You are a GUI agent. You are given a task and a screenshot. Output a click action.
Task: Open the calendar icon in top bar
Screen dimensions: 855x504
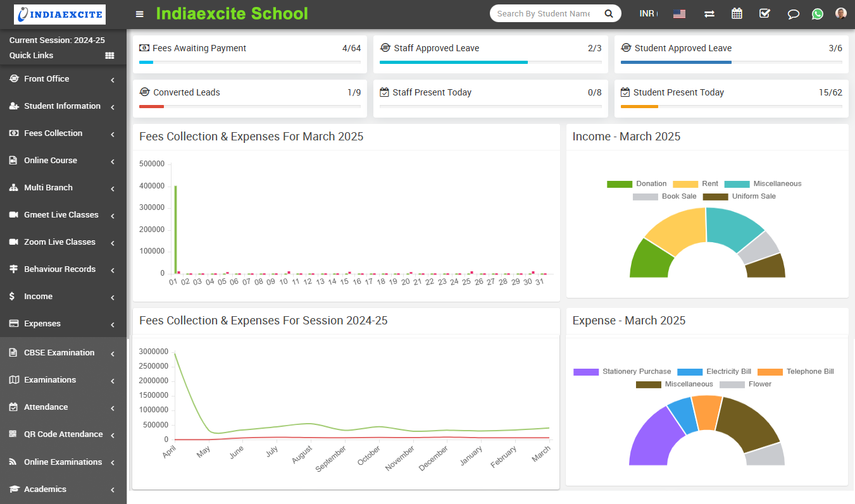[737, 13]
